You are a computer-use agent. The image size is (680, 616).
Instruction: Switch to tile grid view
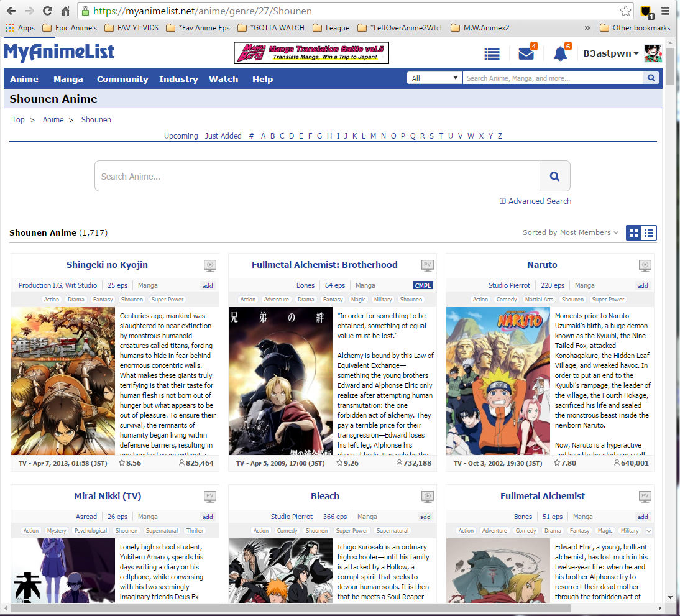pos(633,232)
